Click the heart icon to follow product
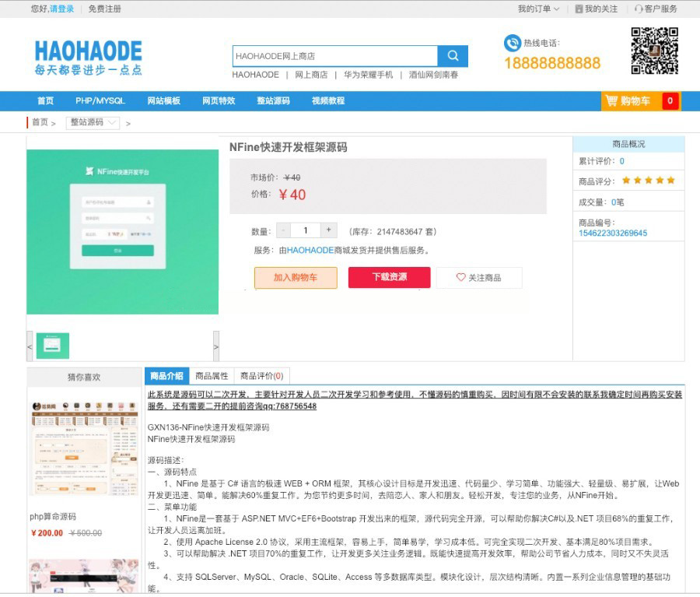Viewport: 700px width, 597px height. (460, 278)
